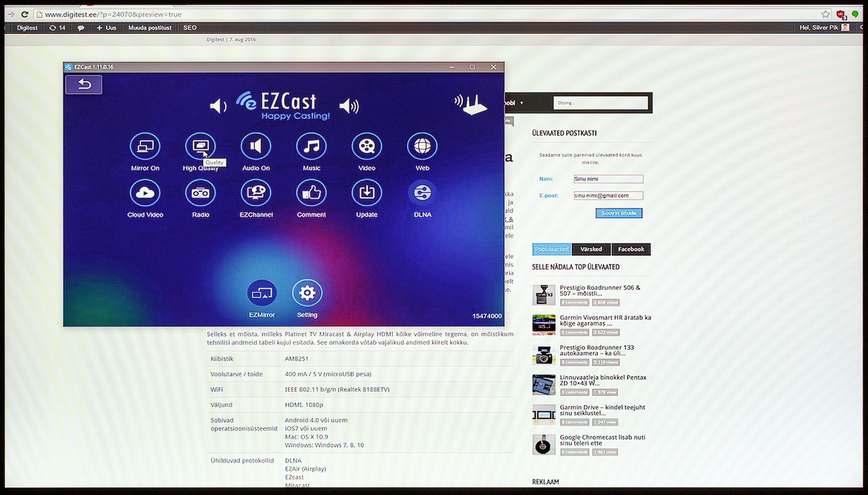Click the Soovin liituda button
Image resolution: width=868 pixels, height=495 pixels.
[x=619, y=213]
